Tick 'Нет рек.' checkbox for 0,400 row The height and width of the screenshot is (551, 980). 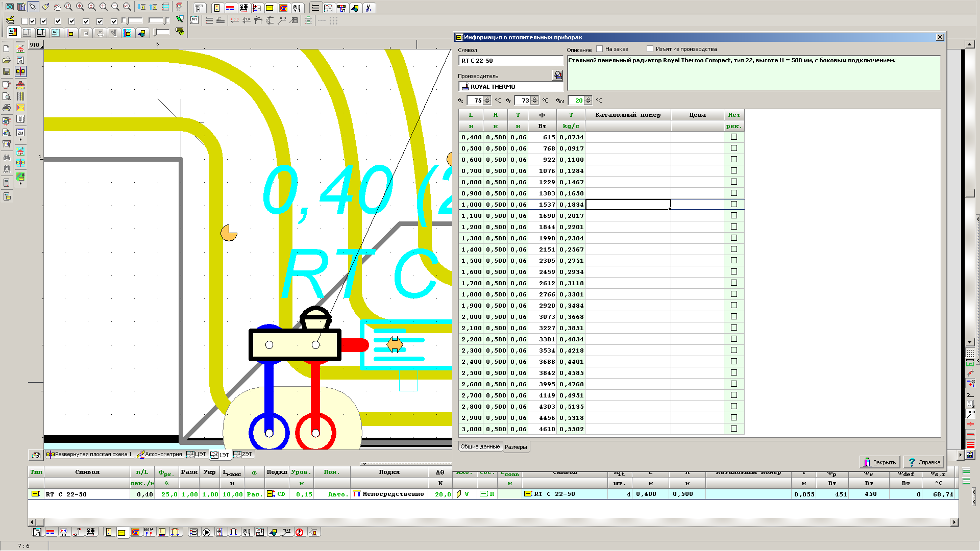coord(733,137)
